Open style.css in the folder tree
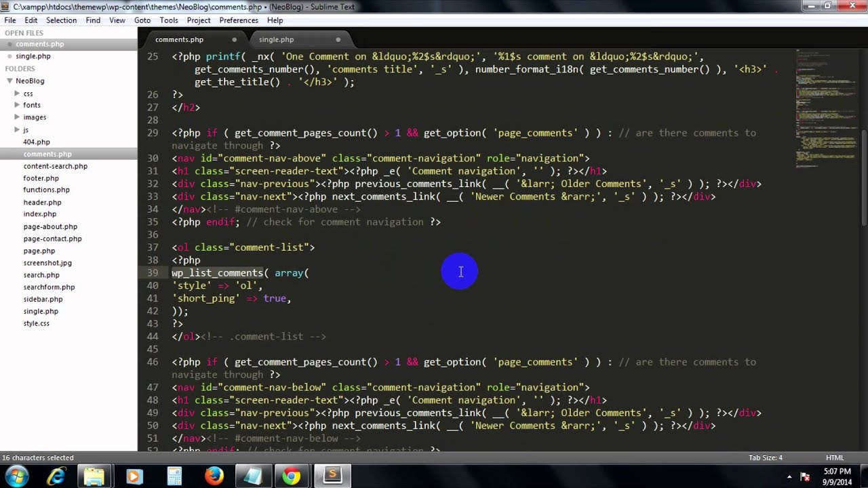Viewport: 868px width, 488px height. tap(37, 323)
